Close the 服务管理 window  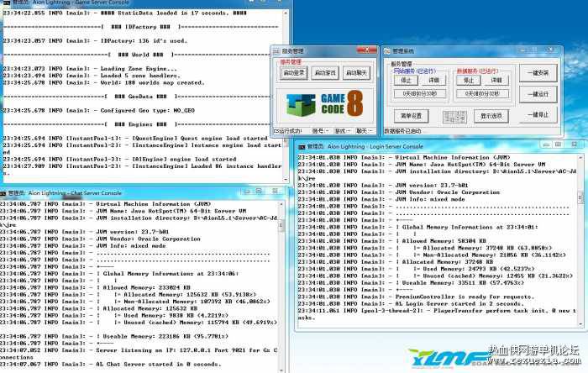click(x=366, y=50)
